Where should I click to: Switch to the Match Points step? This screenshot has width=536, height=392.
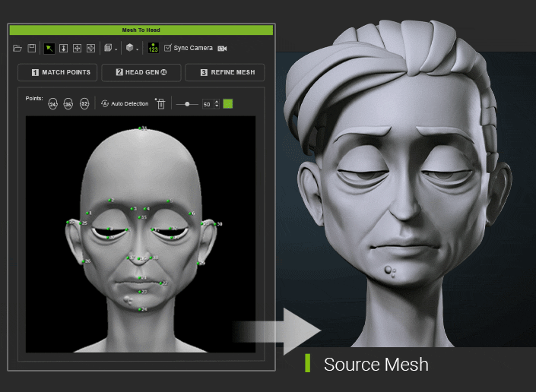[59, 72]
